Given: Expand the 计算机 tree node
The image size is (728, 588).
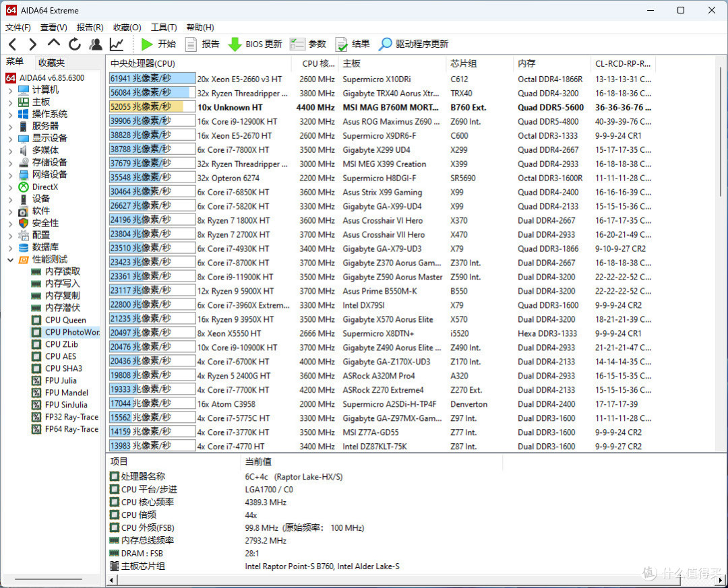Looking at the screenshot, I should (x=10, y=90).
